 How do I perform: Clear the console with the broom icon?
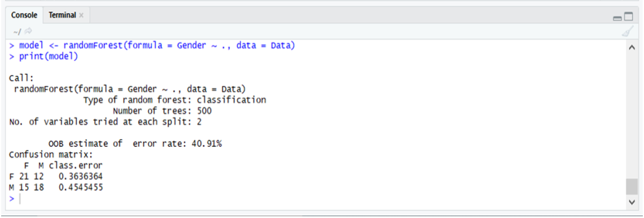[628, 31]
